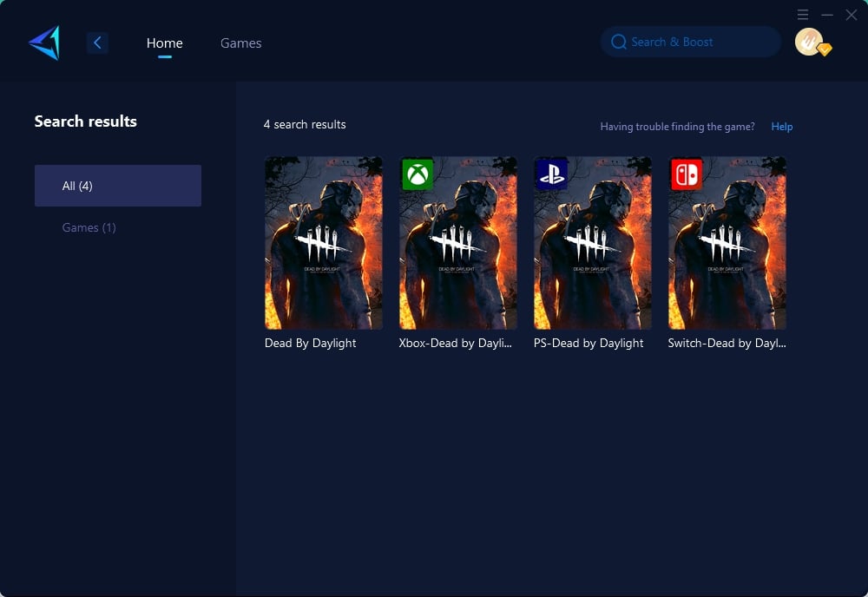Open the Switch-Dead by Daylight cover
The width and height of the screenshot is (868, 597).
coord(727,243)
